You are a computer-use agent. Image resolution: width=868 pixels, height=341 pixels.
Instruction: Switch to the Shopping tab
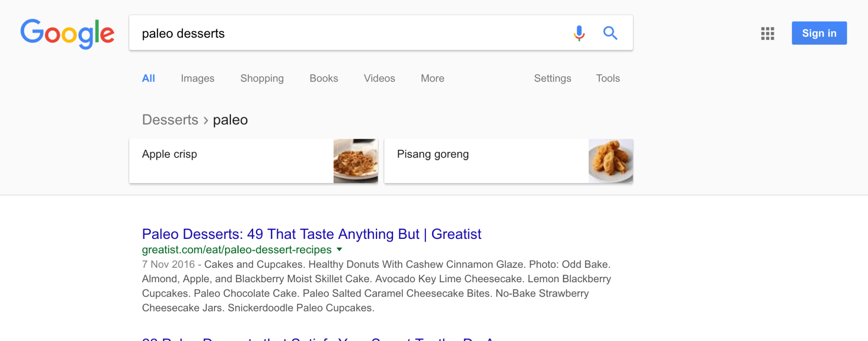261,78
